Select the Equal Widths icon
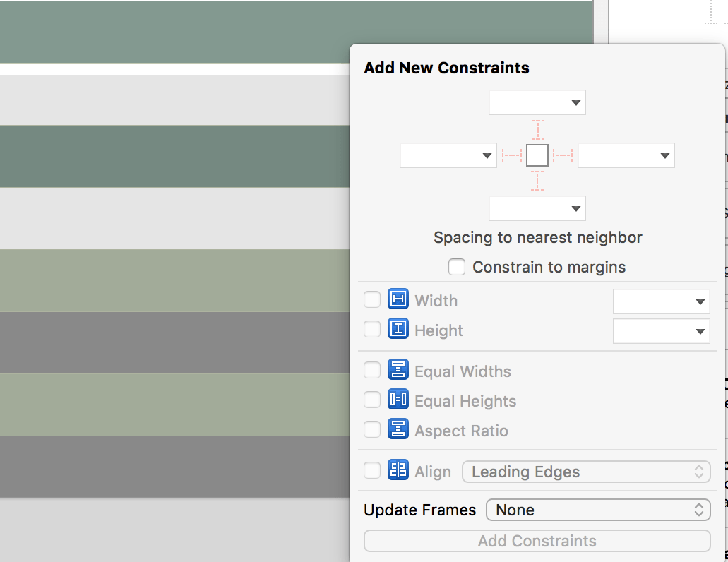The width and height of the screenshot is (728, 562). coord(398,370)
